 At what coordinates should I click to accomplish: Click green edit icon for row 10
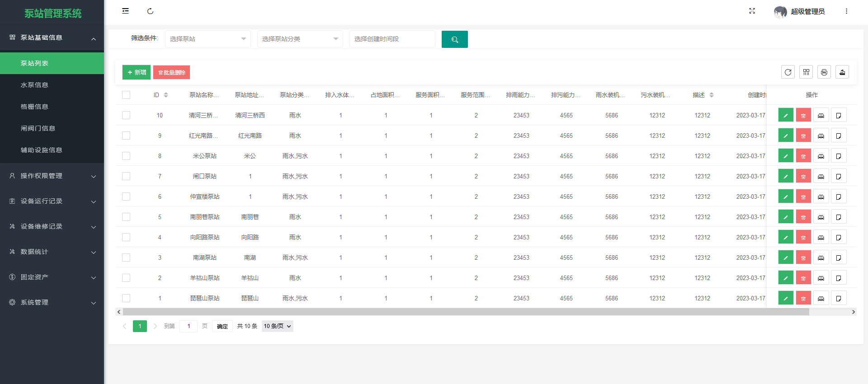pyautogui.click(x=786, y=115)
